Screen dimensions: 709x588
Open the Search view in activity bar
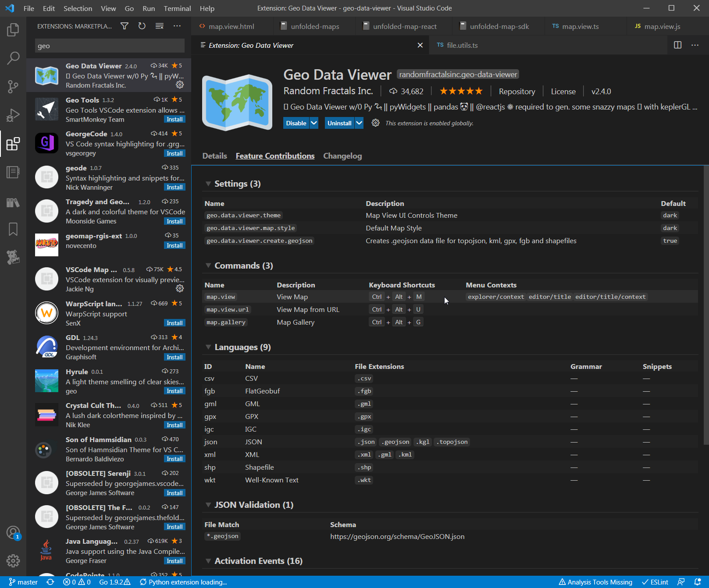point(13,58)
